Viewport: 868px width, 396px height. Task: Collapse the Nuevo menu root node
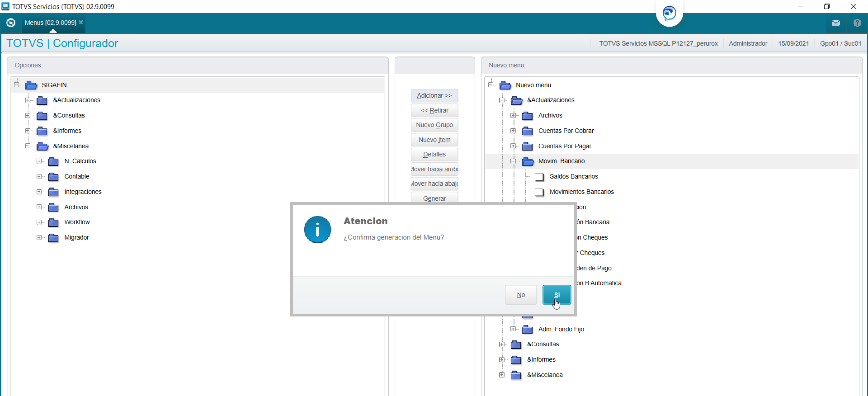coord(491,85)
